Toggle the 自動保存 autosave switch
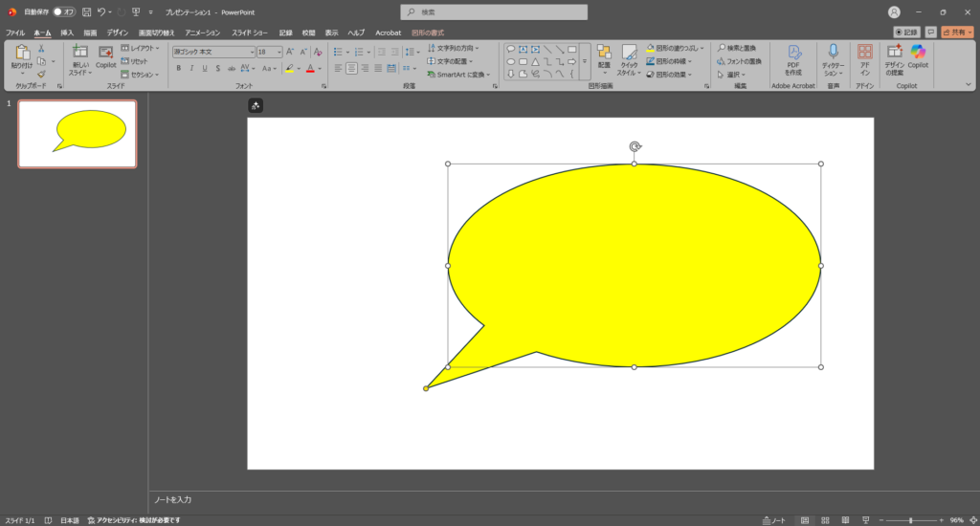This screenshot has width=980, height=526. (63, 12)
